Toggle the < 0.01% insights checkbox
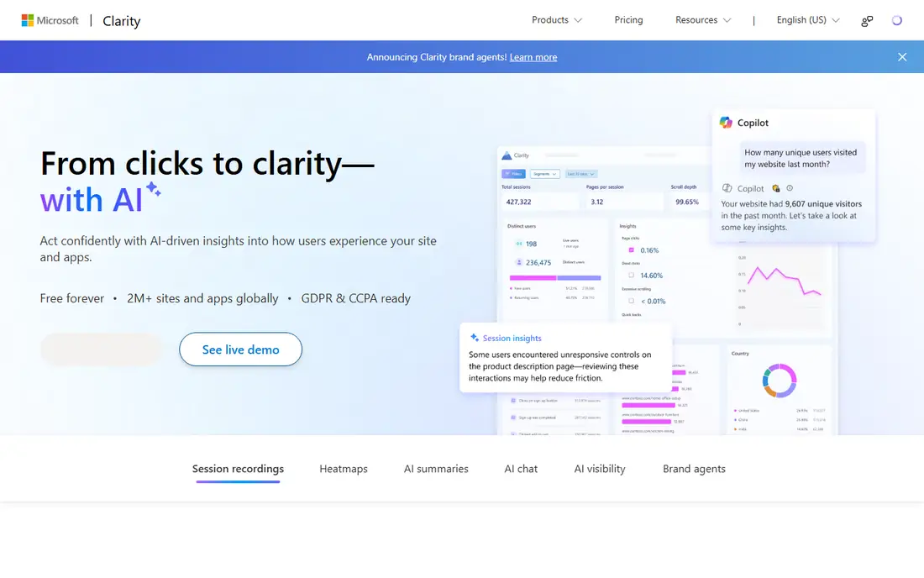 coord(631,301)
